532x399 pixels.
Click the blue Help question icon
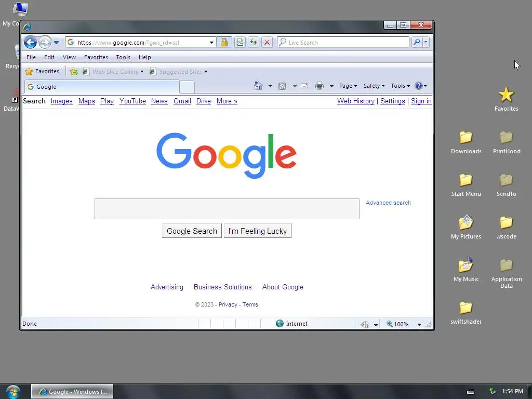click(x=419, y=86)
